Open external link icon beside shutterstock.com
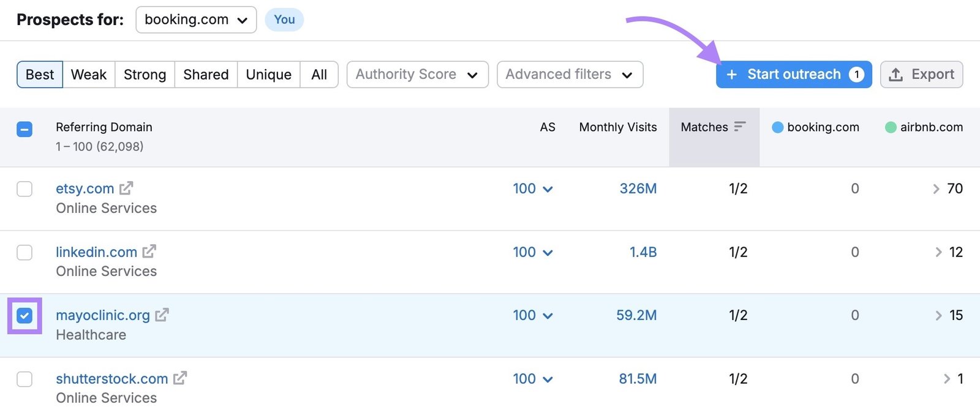 pyautogui.click(x=180, y=378)
